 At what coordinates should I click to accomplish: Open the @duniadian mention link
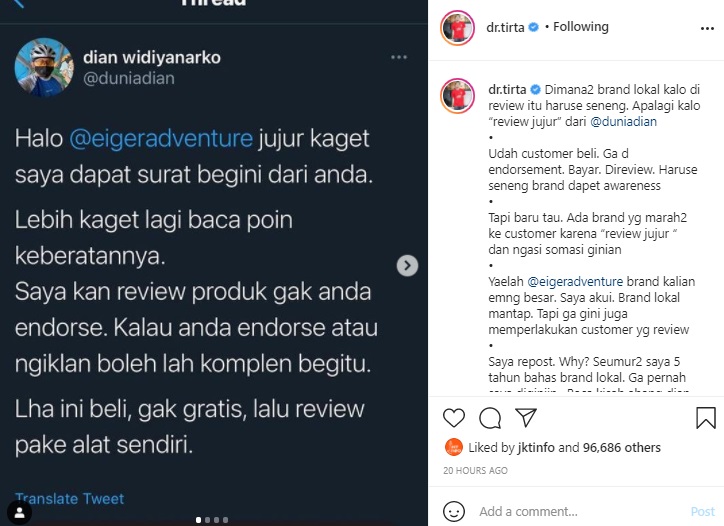pyautogui.click(x=623, y=122)
